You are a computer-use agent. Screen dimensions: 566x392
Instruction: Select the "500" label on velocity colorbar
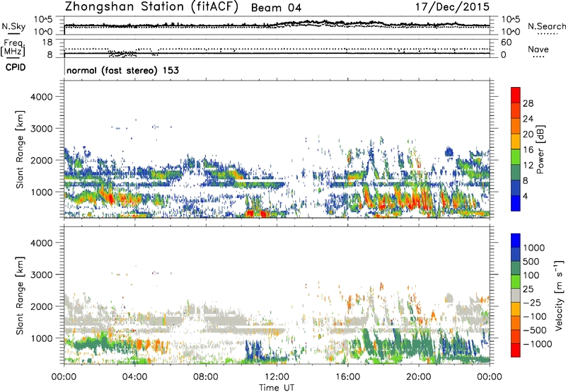tap(531, 262)
